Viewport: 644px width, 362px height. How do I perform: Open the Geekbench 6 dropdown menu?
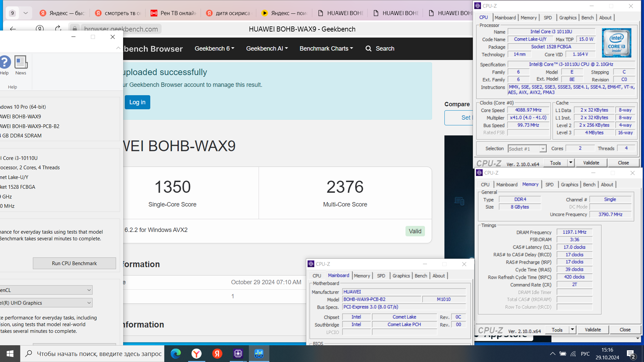click(214, 49)
